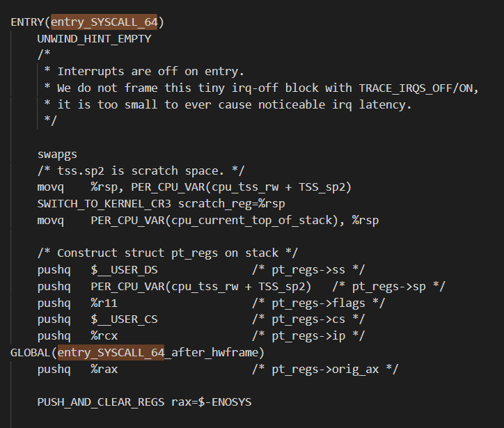Click PUSH_AND_CLEAR_REGS macro line
The image size is (504, 428).
(x=144, y=402)
